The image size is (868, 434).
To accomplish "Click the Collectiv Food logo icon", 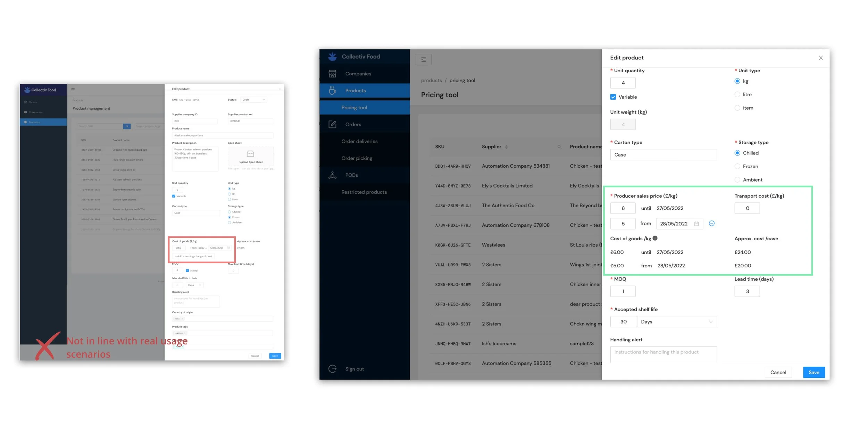I will 332,56.
